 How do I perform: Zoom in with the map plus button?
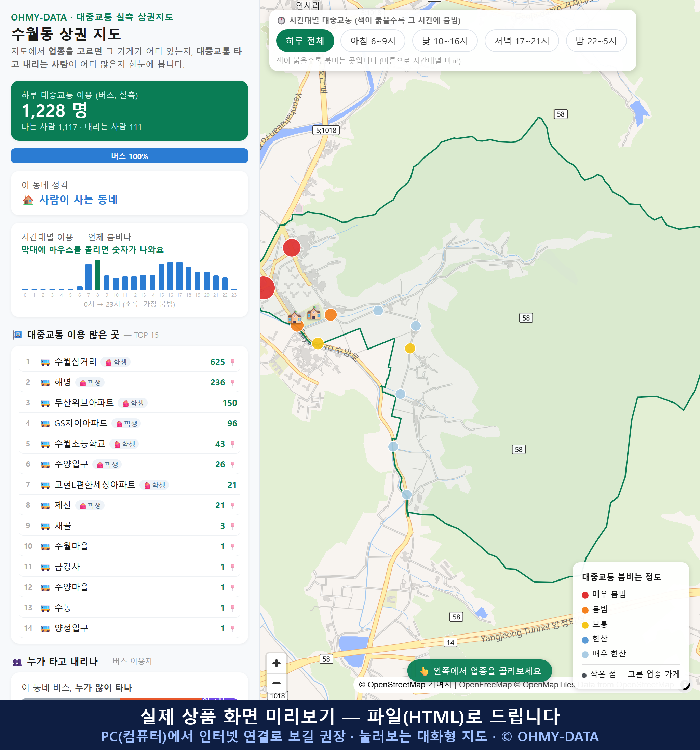(276, 663)
